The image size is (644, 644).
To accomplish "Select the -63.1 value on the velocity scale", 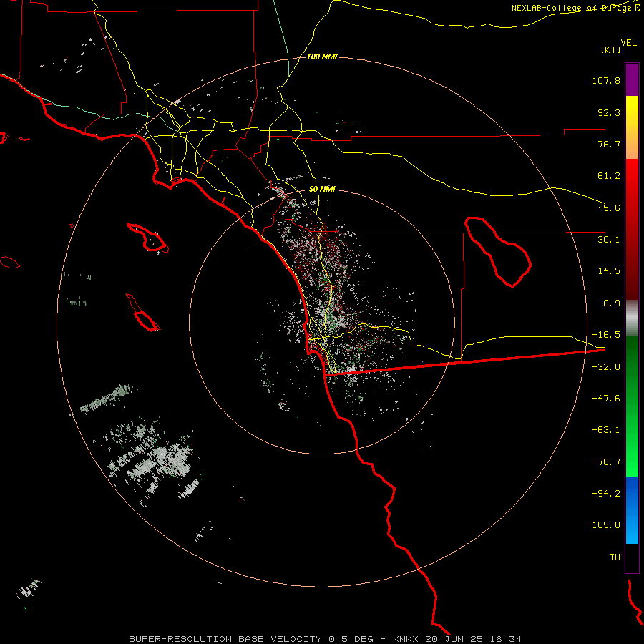I will [x=606, y=430].
